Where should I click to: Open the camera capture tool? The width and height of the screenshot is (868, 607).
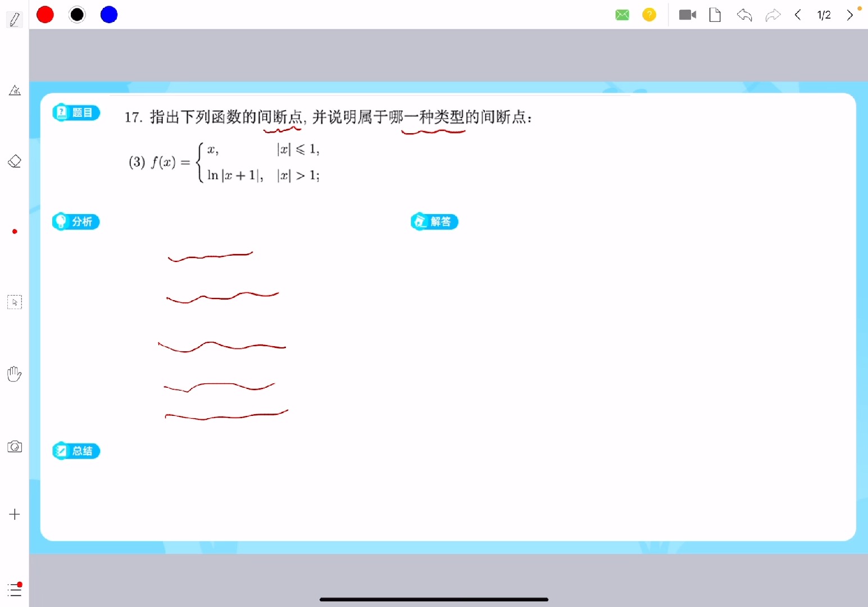point(15,447)
